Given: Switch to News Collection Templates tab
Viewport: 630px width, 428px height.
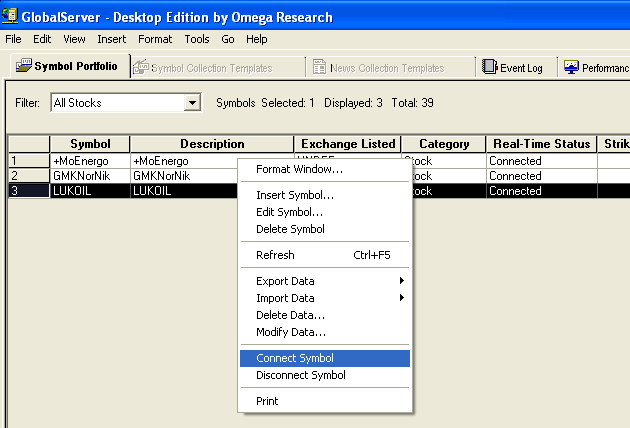Looking at the screenshot, I should (x=391, y=68).
